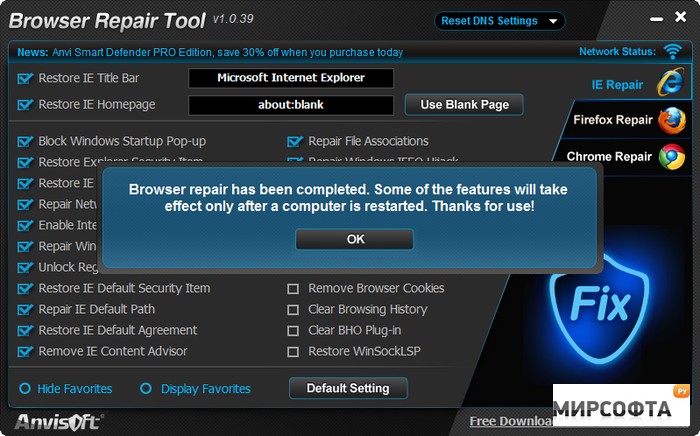Click the Default Setting button
The height and width of the screenshot is (436, 700).
click(348, 388)
